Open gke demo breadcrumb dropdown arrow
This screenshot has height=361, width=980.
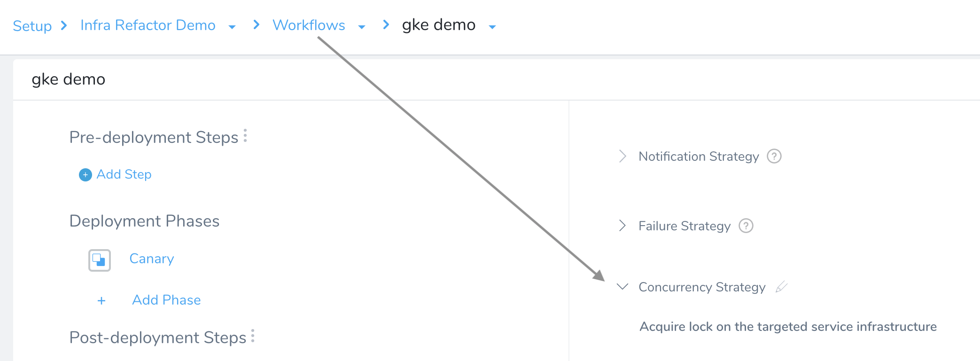[x=492, y=27]
